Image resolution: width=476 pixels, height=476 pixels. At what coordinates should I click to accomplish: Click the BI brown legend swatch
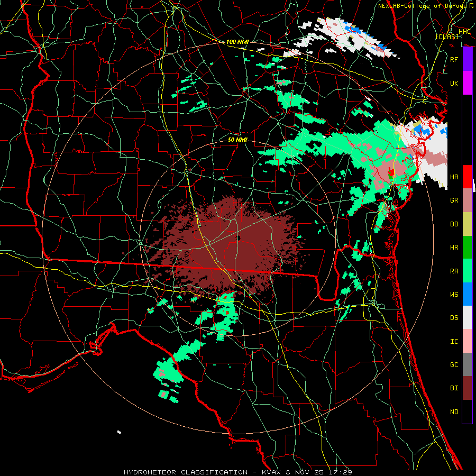[x=467, y=388]
